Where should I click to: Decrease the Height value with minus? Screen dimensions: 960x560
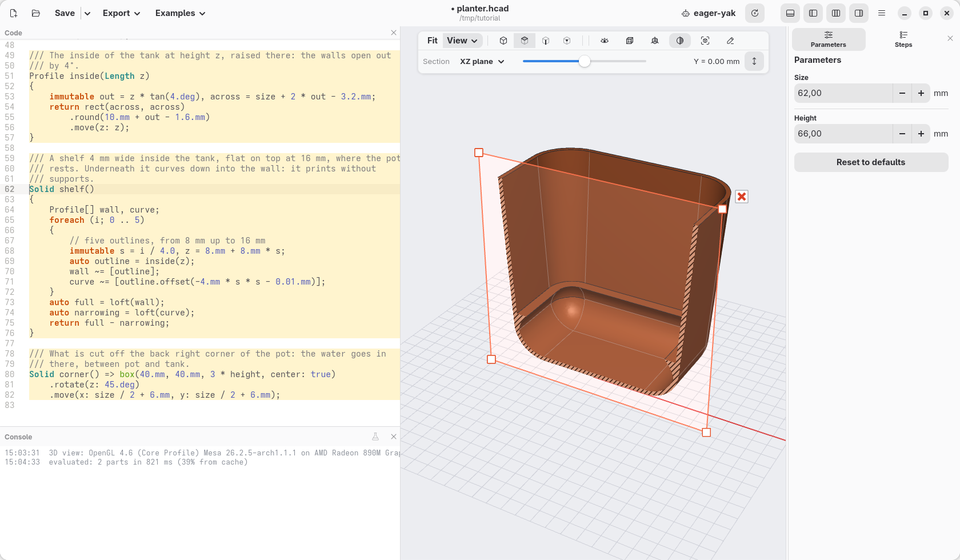902,134
